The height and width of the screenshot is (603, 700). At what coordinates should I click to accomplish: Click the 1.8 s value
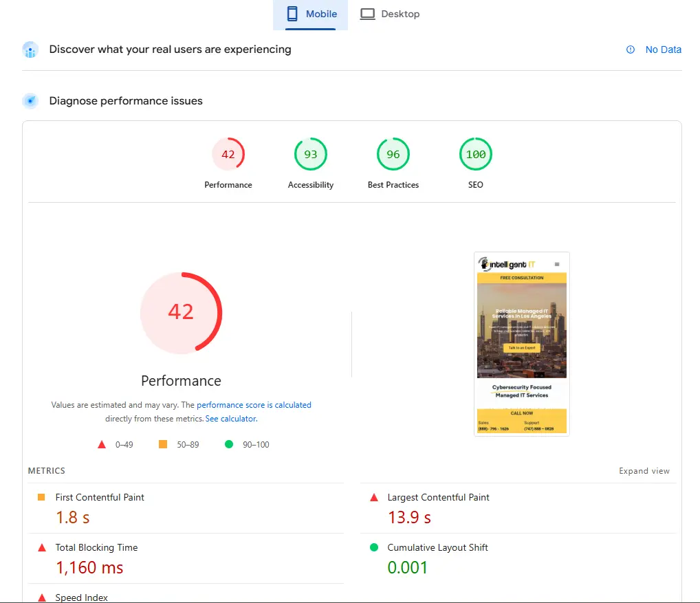[x=72, y=517]
